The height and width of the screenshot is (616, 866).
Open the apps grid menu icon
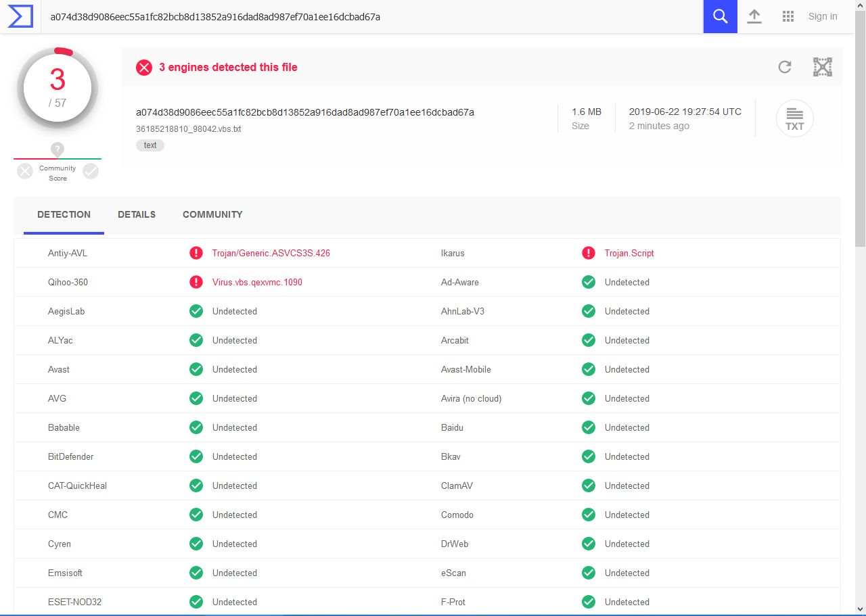click(788, 17)
